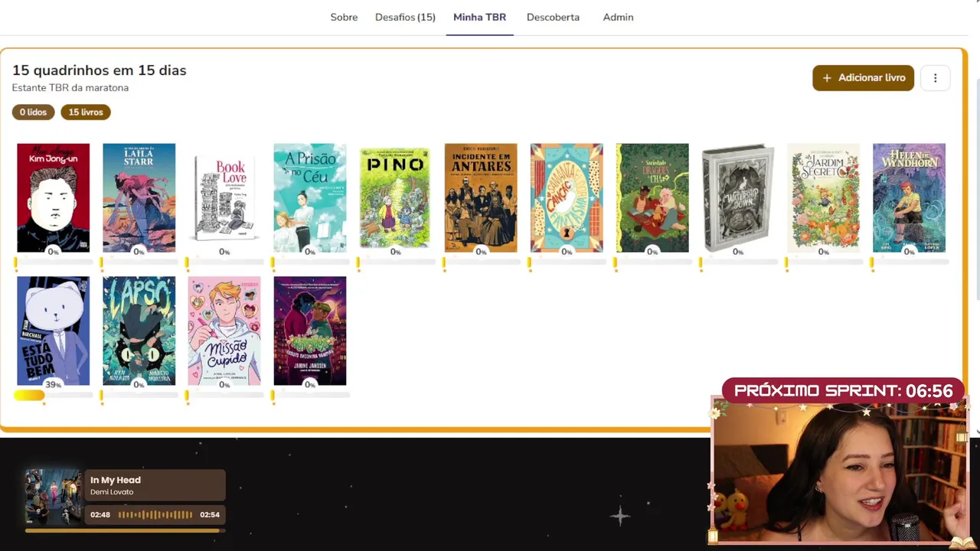Click the streamer webcam feed
The height and width of the screenshot is (551, 980).
click(x=840, y=472)
